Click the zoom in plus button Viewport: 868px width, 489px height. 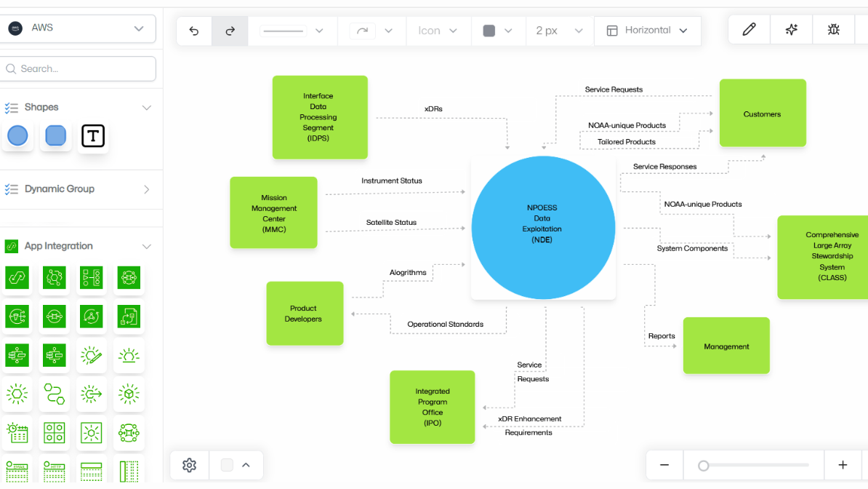point(843,465)
